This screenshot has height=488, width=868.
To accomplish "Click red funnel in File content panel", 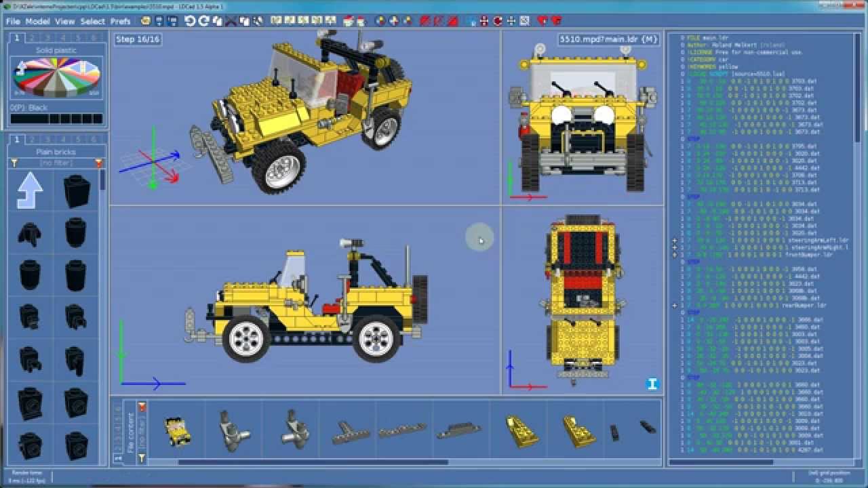I will click(142, 407).
